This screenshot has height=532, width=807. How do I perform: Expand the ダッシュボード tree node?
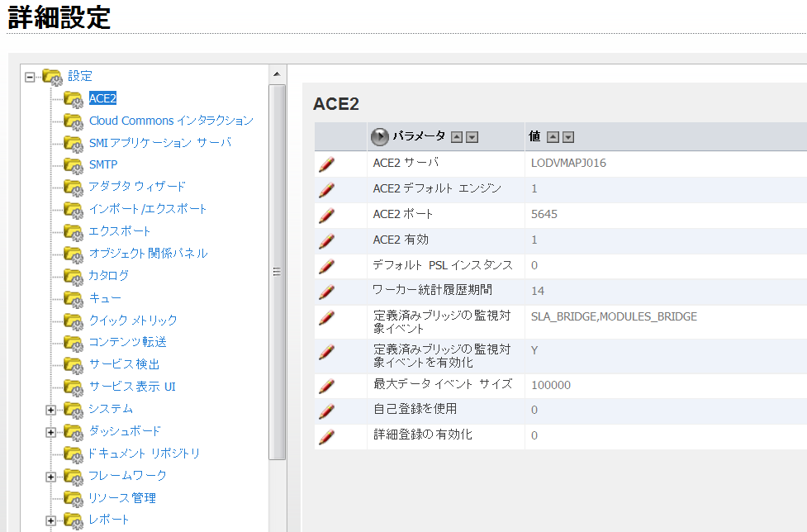coord(51,431)
